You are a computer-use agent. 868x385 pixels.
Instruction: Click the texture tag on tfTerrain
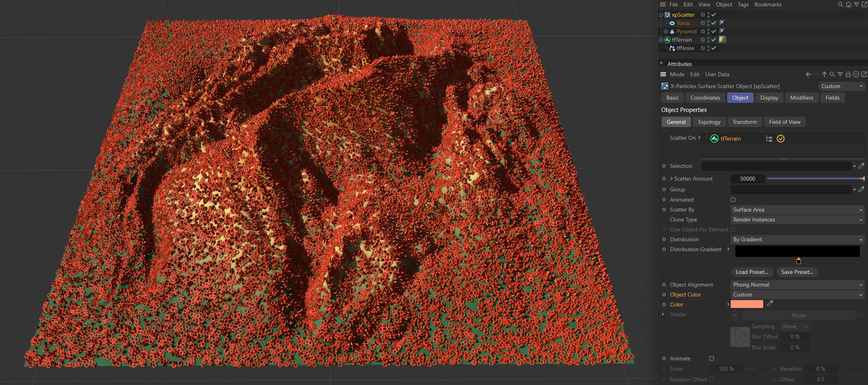coord(723,39)
